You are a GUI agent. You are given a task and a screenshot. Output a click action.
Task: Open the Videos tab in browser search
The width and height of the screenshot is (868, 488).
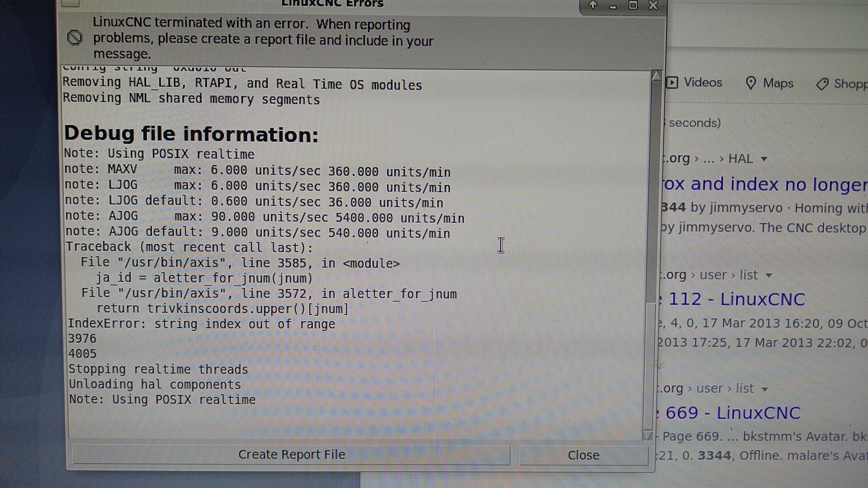click(x=695, y=83)
